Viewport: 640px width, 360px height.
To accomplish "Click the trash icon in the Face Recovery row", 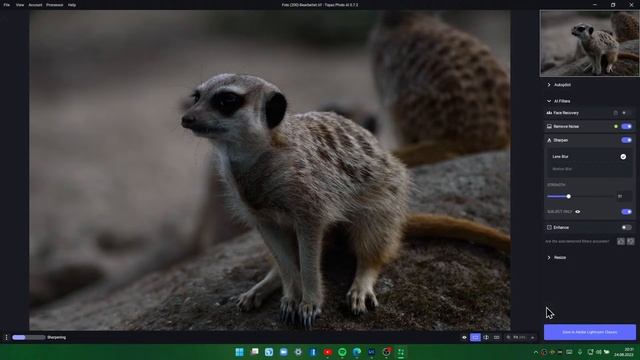I will point(616,113).
